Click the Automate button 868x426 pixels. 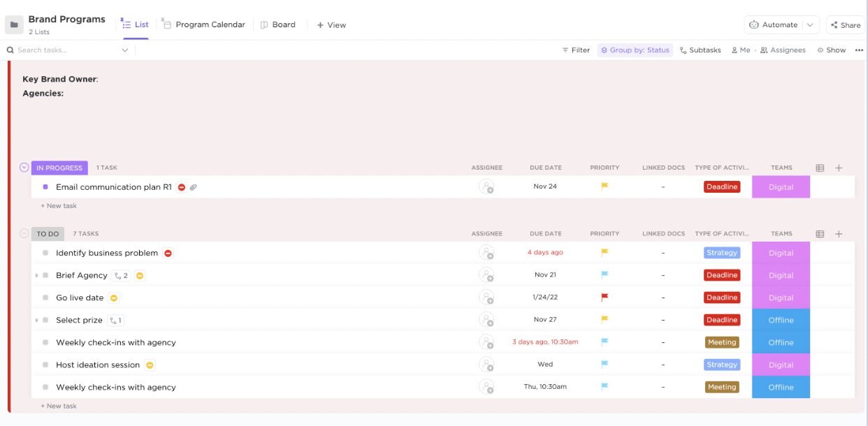[774, 24]
